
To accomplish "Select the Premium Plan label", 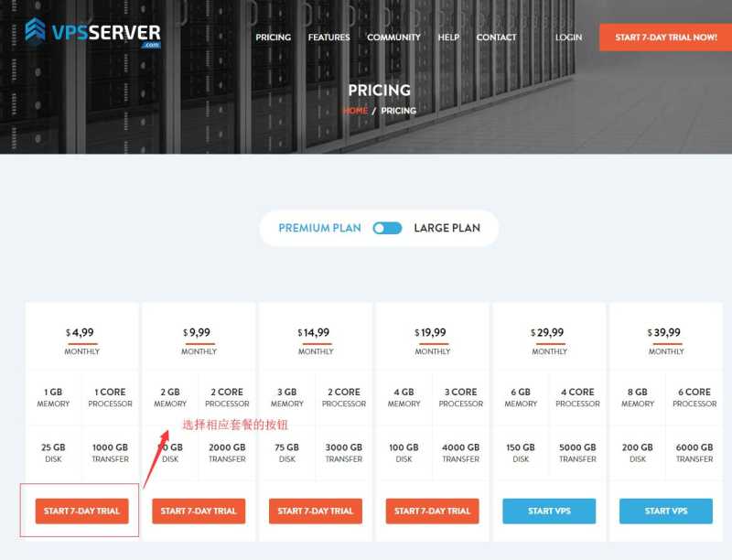I will 319,228.
